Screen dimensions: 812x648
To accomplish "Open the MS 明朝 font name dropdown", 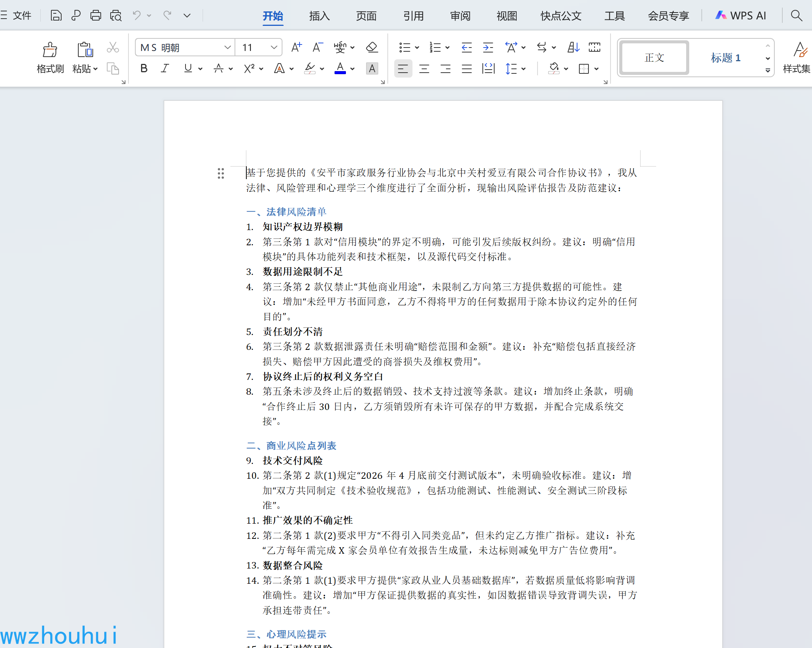I will coord(227,48).
